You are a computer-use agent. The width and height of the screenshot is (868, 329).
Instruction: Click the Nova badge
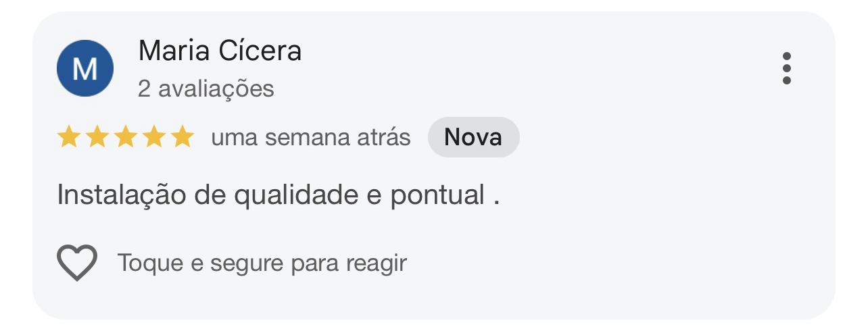click(x=473, y=137)
